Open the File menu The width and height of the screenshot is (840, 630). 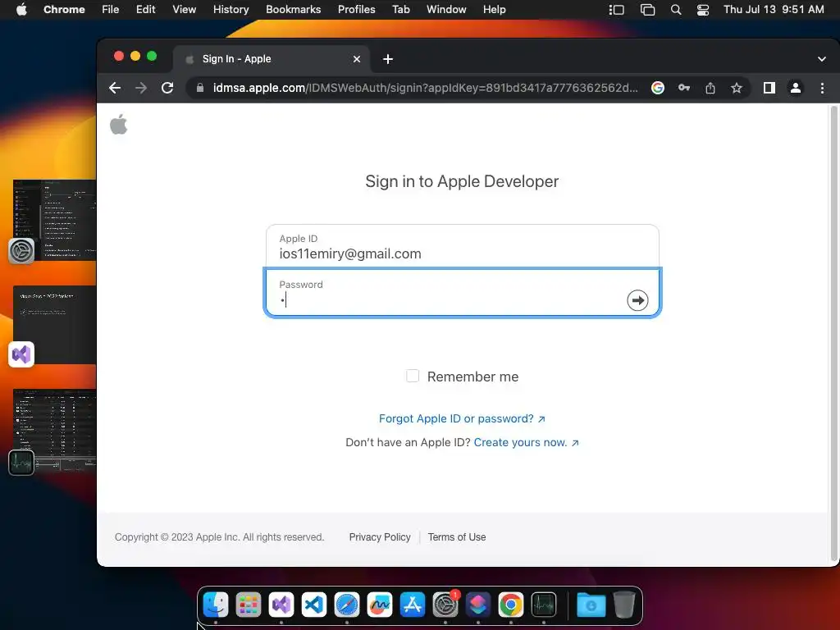pyautogui.click(x=111, y=10)
